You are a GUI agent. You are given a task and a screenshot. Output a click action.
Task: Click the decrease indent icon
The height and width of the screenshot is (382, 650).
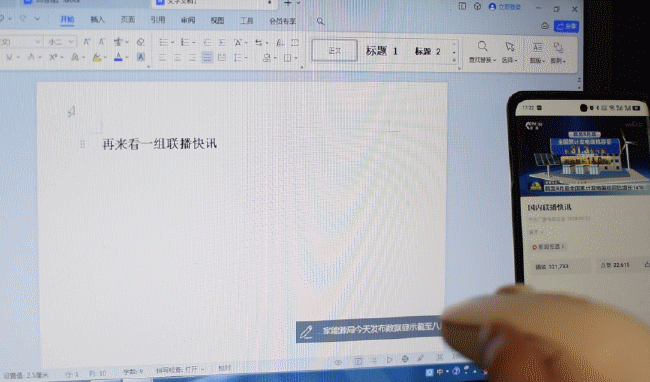point(207,42)
